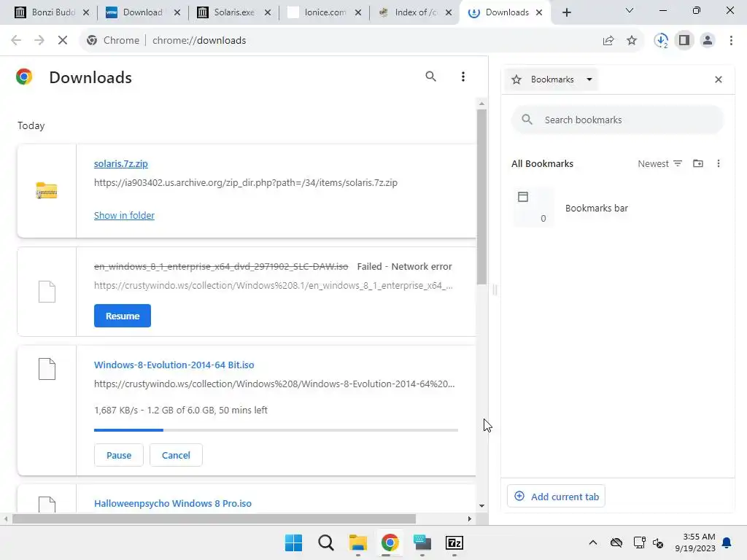Viewport: 747px width, 560px height.
Task: Open the notification bell
Action: [x=727, y=542]
